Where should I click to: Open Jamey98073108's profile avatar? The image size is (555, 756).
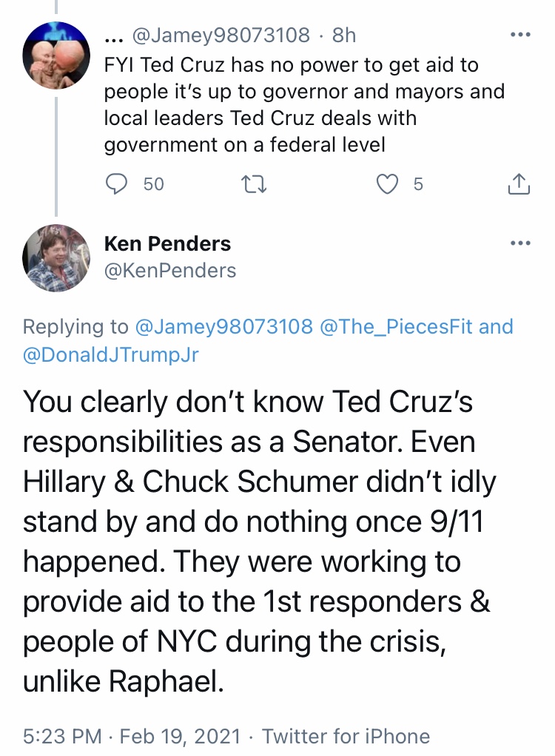(x=56, y=55)
